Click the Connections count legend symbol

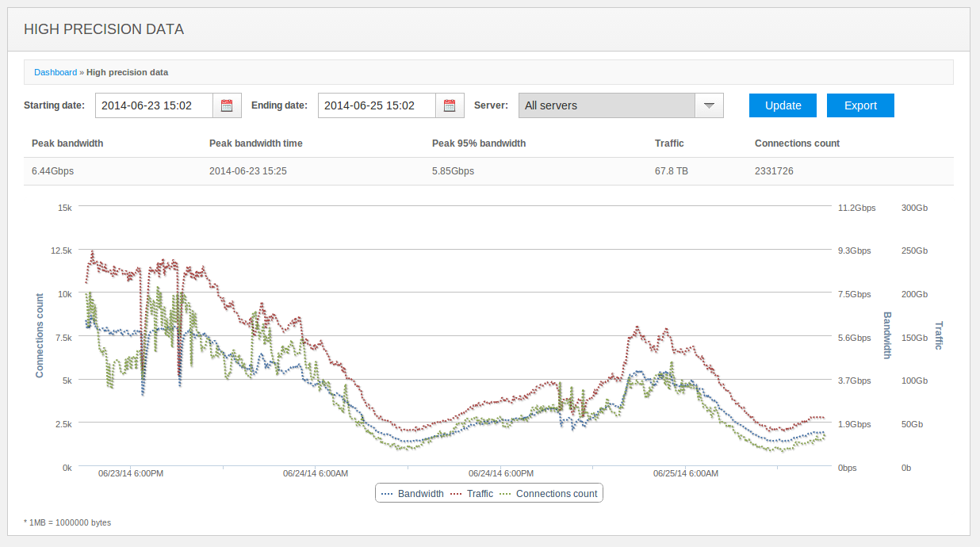tap(506, 493)
